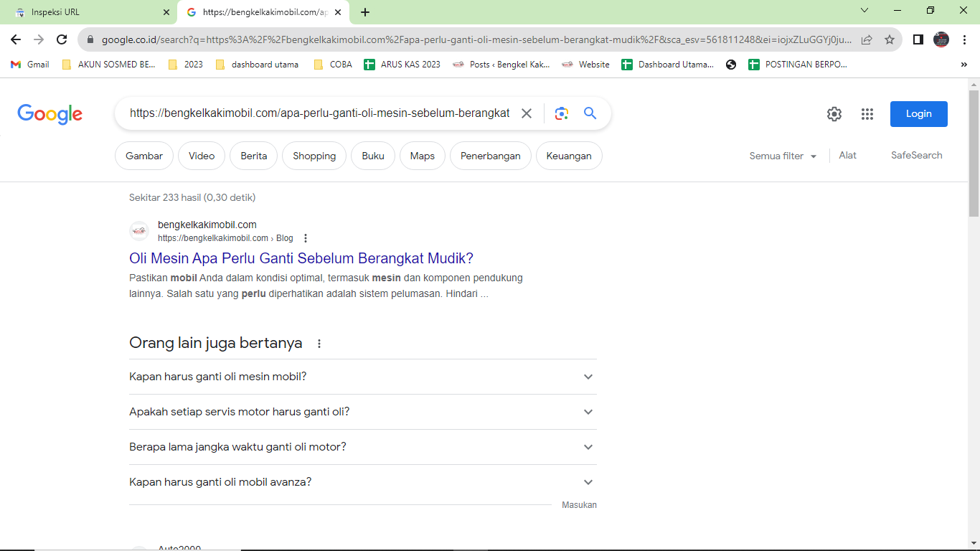Viewport: 980px width, 551px height.
Task: Open the tab search dropdown chevron
Action: point(864,11)
